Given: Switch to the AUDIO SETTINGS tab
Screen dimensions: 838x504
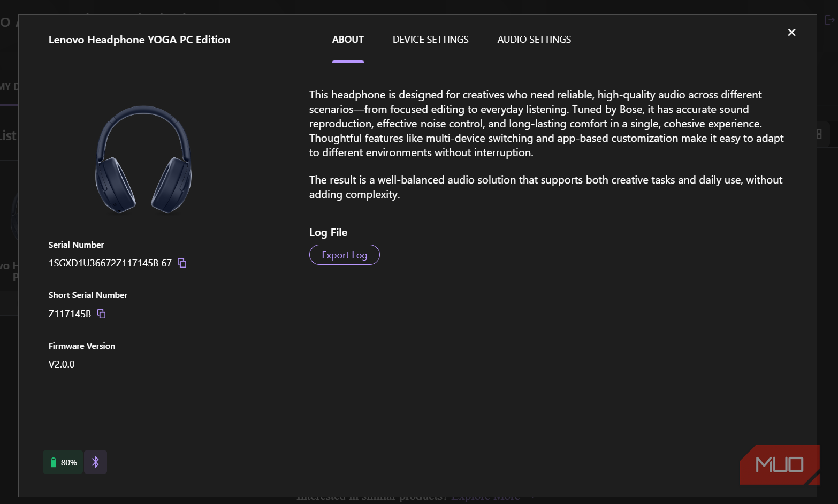Looking at the screenshot, I should (x=534, y=40).
